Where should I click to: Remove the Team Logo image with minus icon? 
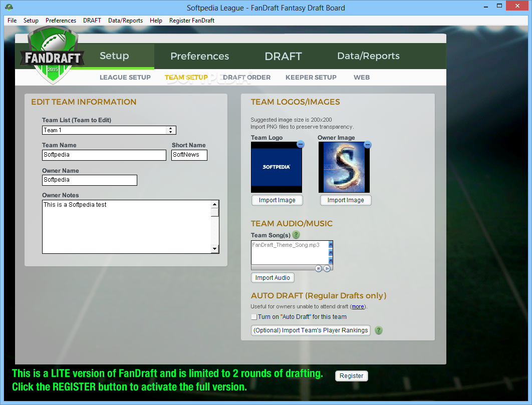pyautogui.click(x=300, y=145)
